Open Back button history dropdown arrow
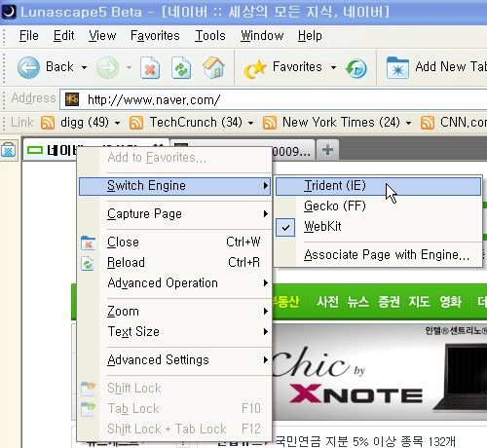The image size is (487, 448). pyautogui.click(x=84, y=67)
